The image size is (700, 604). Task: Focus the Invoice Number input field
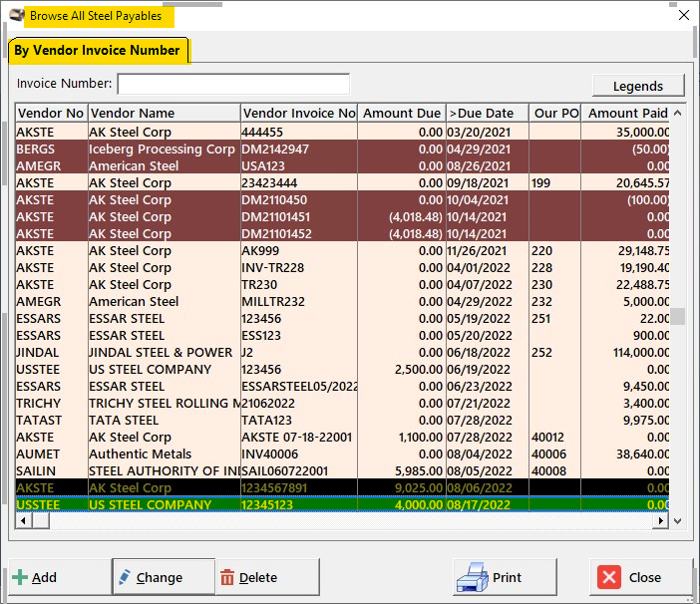tap(233, 84)
